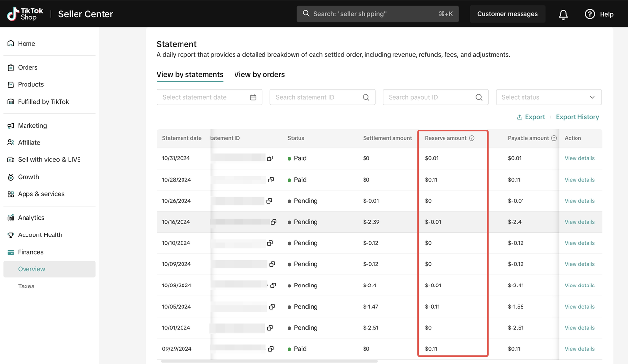The height and width of the screenshot is (364, 628).
Task: Click the Payable amount info icon
Action: point(554,138)
